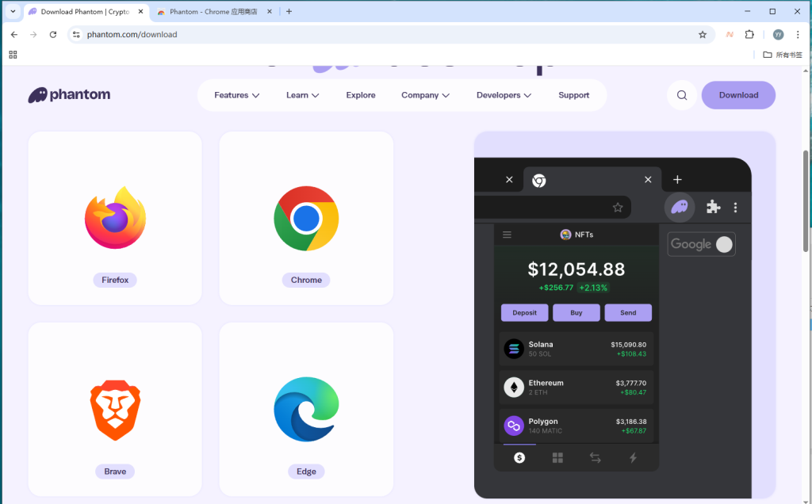
Task: Click the Deposit button in wallet preview
Action: 525,312
